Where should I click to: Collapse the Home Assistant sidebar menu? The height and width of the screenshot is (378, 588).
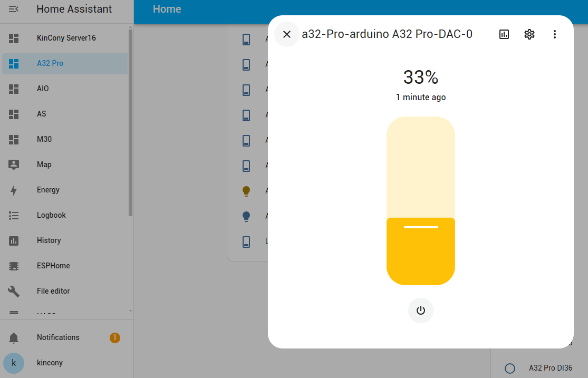tap(14, 9)
